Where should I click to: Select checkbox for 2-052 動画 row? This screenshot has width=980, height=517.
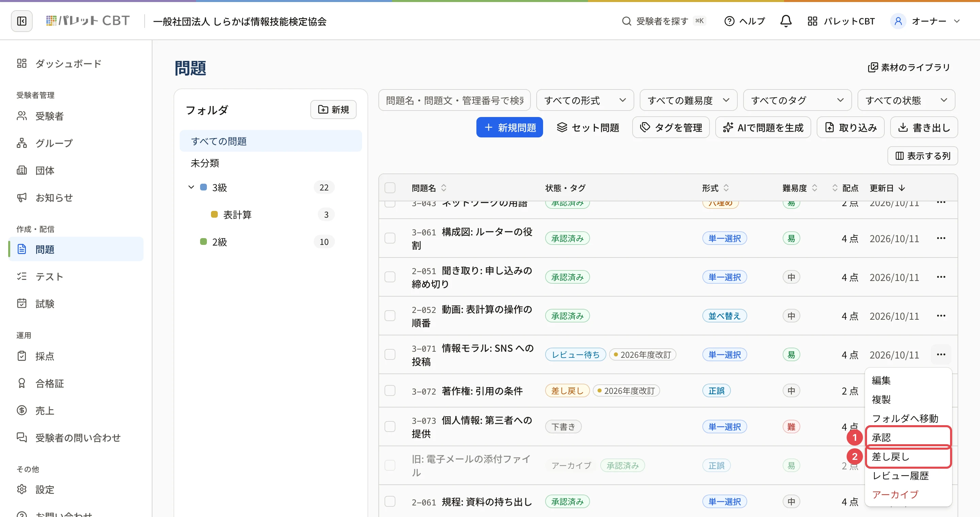(x=390, y=316)
